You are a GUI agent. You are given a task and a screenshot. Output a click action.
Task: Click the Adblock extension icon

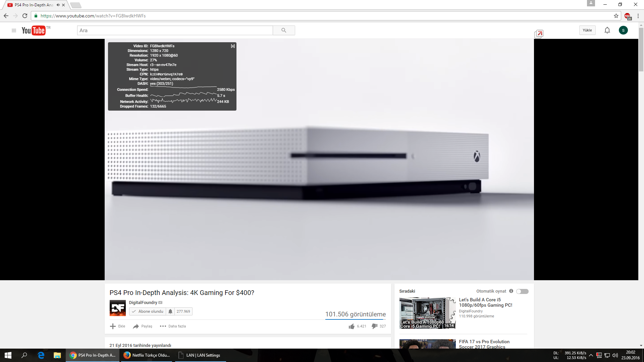click(x=627, y=16)
